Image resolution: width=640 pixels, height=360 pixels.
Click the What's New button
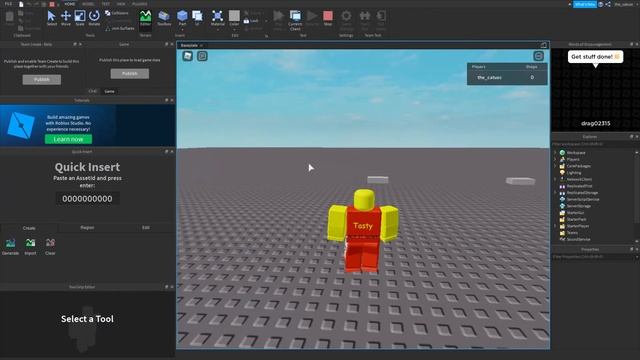pos(585,4)
